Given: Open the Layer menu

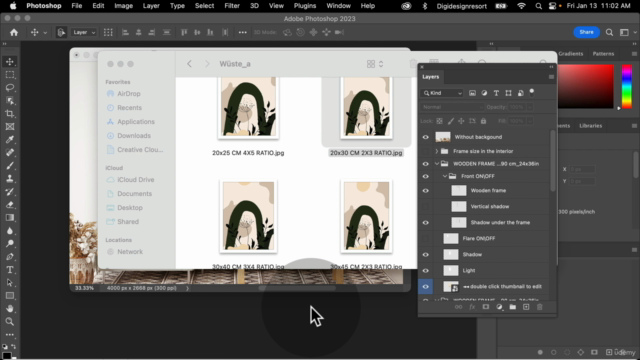Looking at the screenshot, I should (151, 6).
